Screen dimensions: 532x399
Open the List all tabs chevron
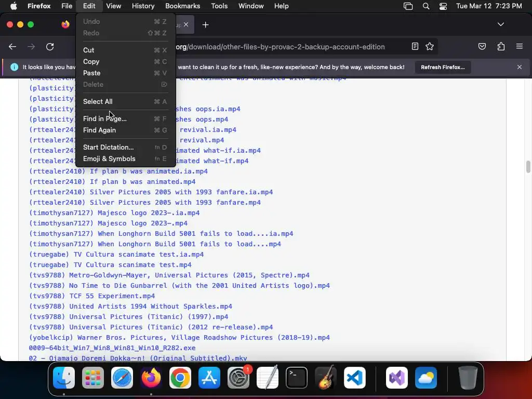pos(500,24)
